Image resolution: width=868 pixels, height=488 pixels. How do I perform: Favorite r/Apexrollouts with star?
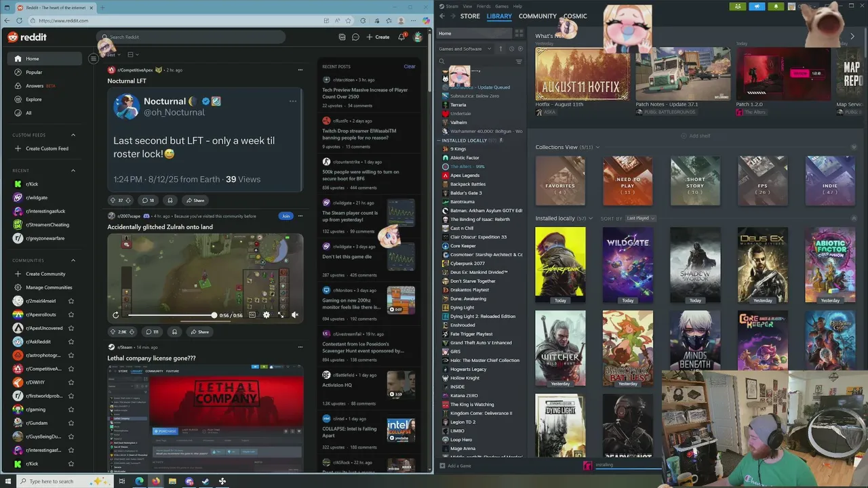71,314
